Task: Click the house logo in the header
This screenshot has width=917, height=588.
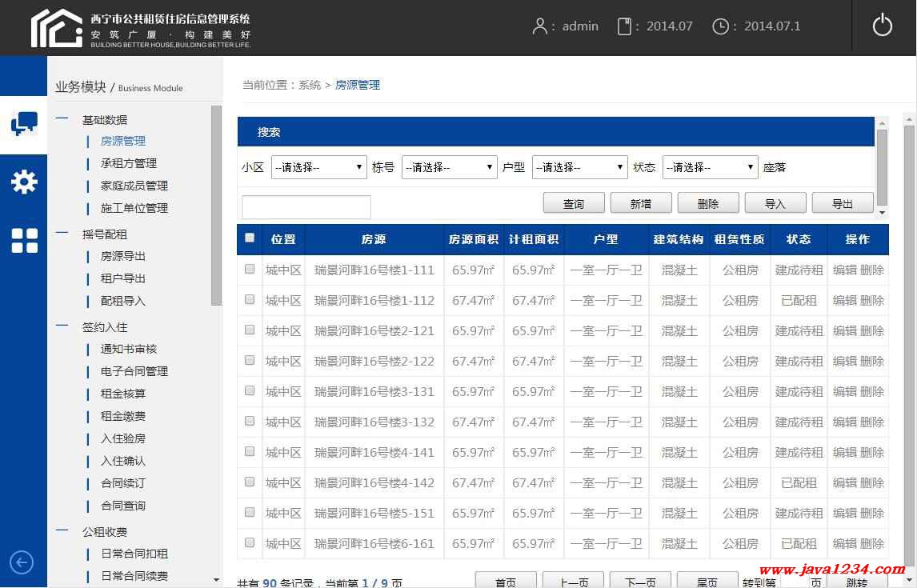Action: click(x=57, y=28)
